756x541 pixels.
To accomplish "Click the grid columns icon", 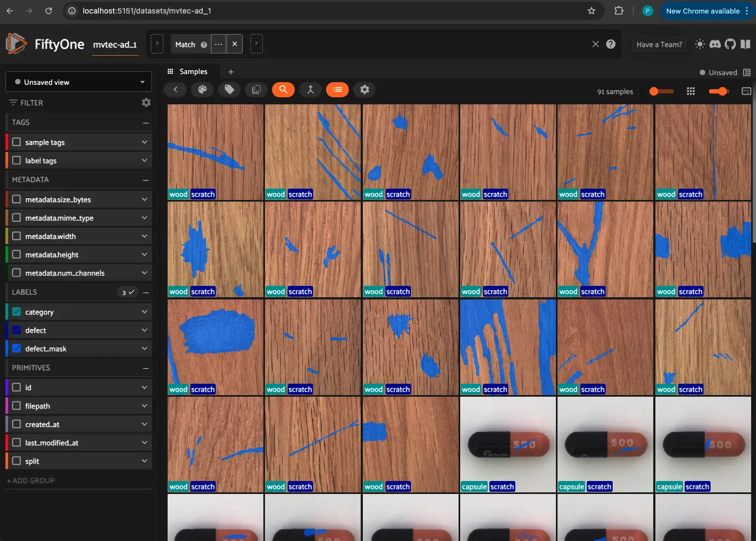I will pyautogui.click(x=691, y=91).
